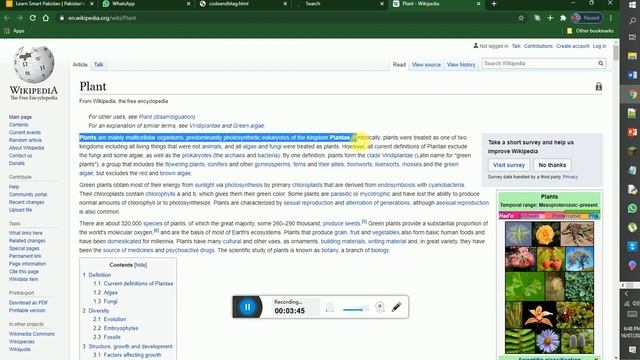640x360 pixels.
Task: Click Create account link
Action: (x=572, y=46)
